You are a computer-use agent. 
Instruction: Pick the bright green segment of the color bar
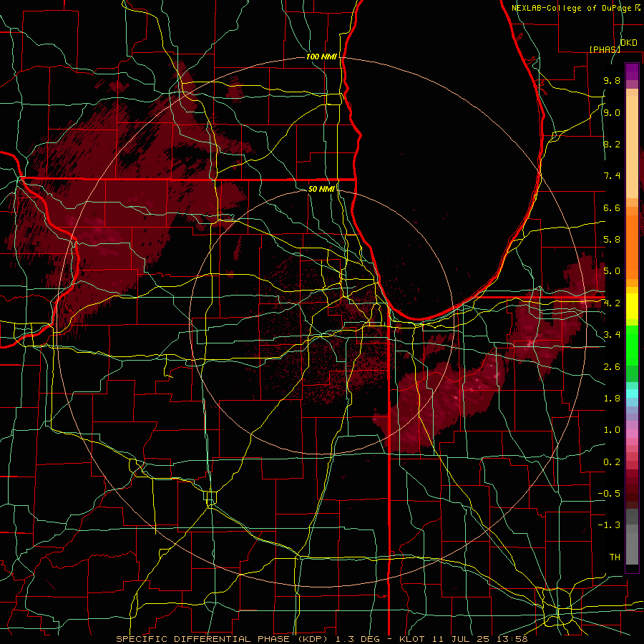[x=632, y=346]
